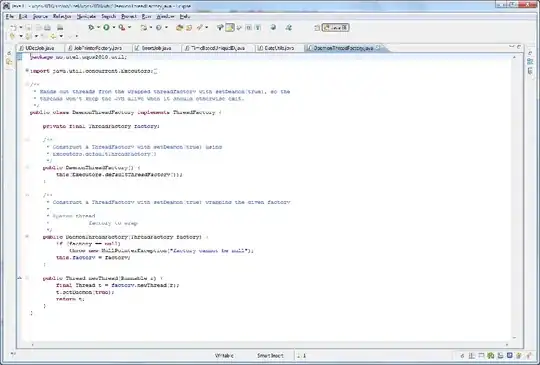Click the New Java Package icon
Viewport: 540px width, 365px height.
pyautogui.click(x=144, y=28)
